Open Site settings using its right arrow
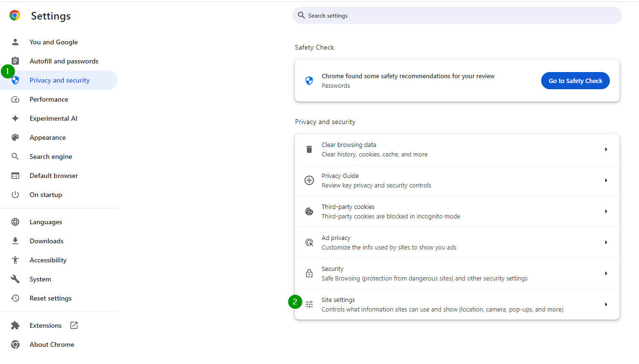 [606, 304]
